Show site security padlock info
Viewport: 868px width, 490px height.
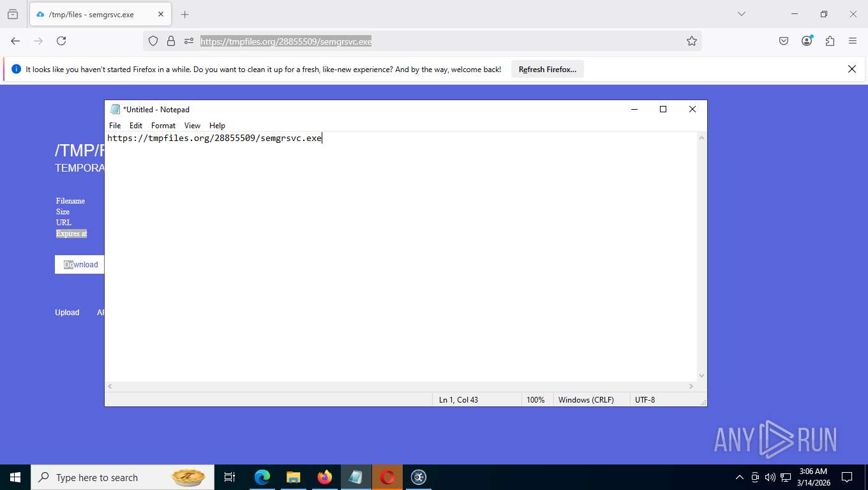point(171,41)
